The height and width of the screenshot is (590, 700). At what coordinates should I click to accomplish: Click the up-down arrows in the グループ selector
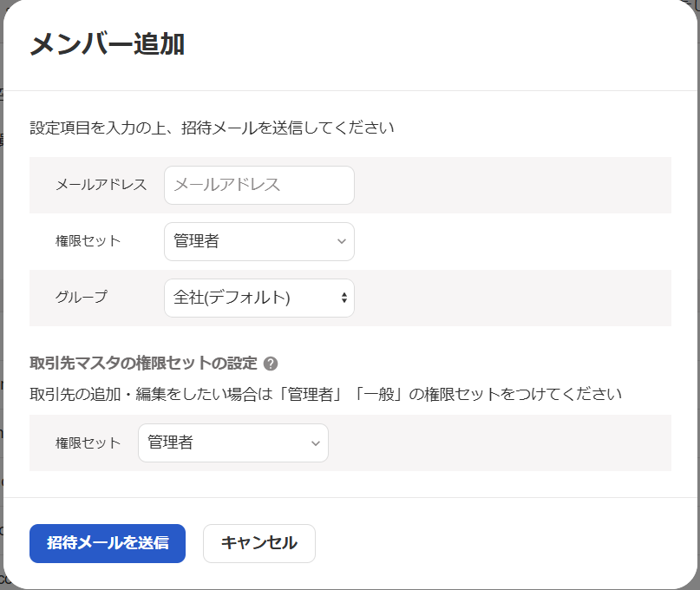point(343,298)
